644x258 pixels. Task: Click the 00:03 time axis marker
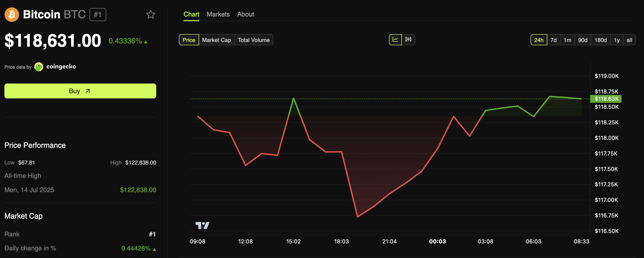click(x=437, y=242)
